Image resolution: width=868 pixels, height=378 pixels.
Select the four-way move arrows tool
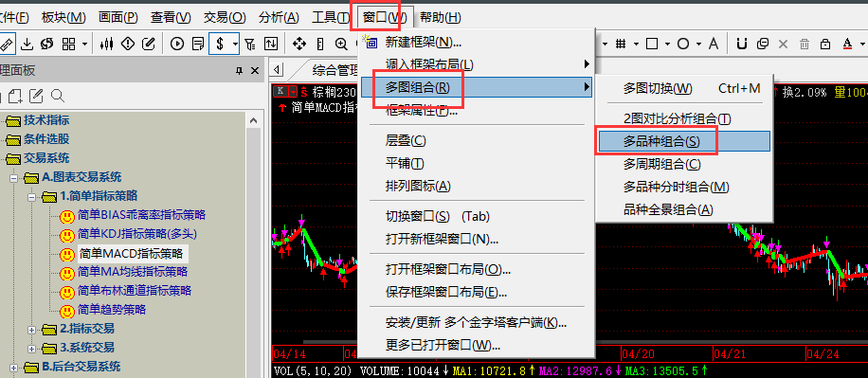298,44
